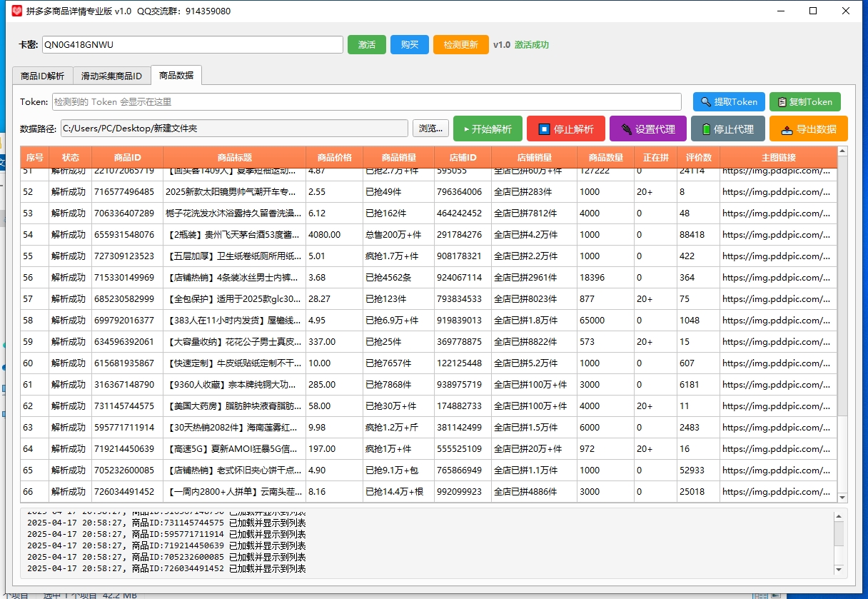The width and height of the screenshot is (868, 599).
Task: Select row number 57
Action: click(x=35, y=299)
